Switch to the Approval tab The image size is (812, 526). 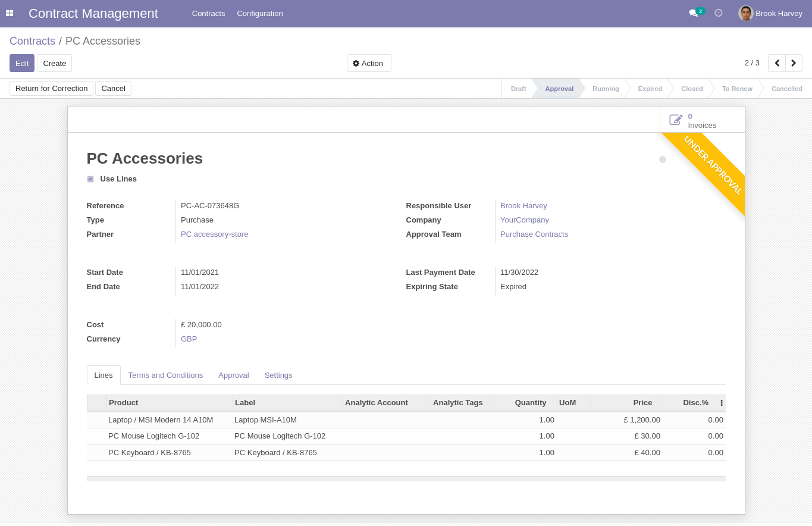pyautogui.click(x=233, y=375)
